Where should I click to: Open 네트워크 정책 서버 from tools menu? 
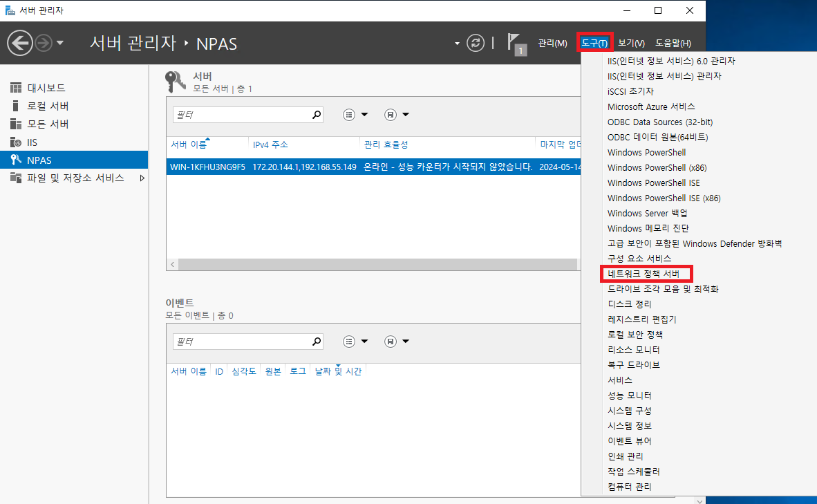(645, 274)
